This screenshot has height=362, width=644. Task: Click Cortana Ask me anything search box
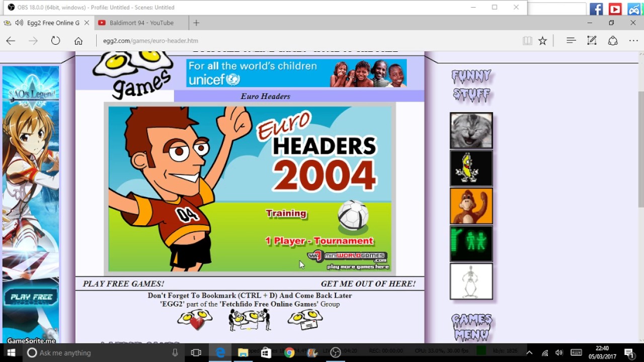point(103,352)
